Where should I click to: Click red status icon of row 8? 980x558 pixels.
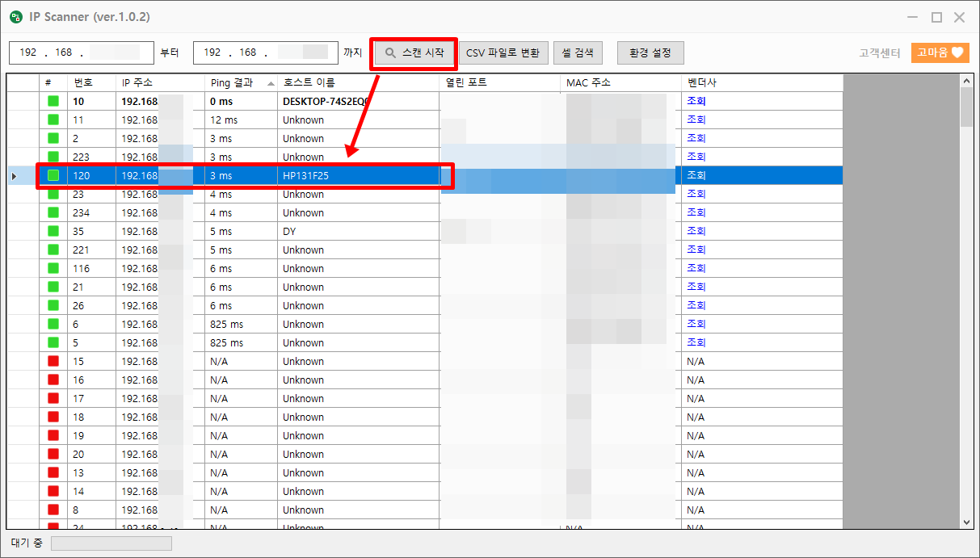coord(53,510)
